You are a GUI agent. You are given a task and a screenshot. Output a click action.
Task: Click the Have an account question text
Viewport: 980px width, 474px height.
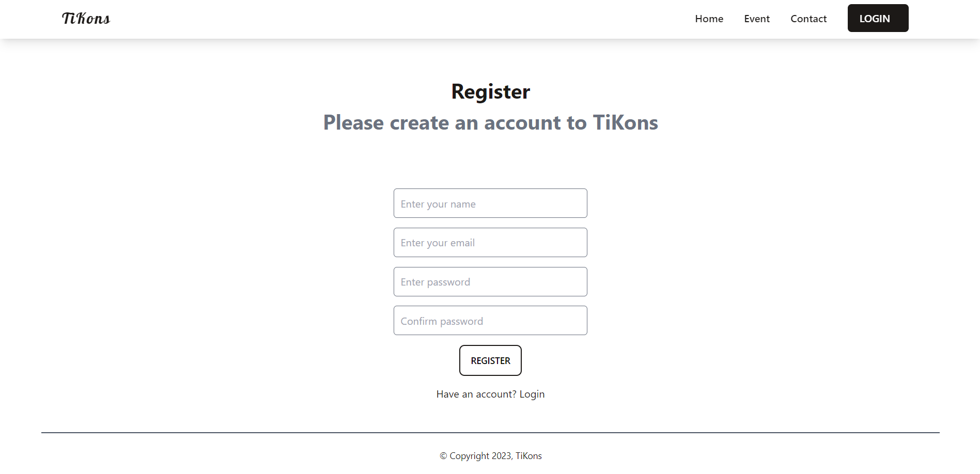pos(475,393)
